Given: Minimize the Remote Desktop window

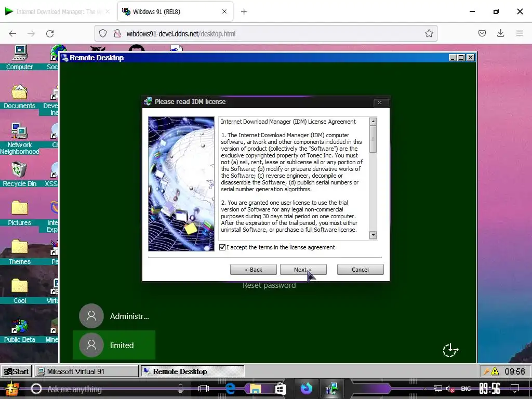Looking at the screenshot, I should click(452, 58).
